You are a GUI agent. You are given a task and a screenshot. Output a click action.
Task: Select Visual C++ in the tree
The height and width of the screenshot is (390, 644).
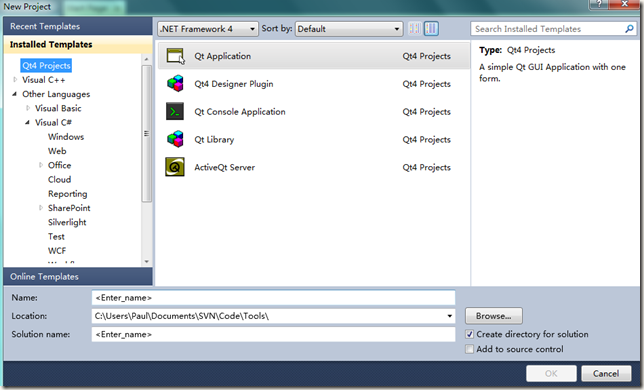click(44, 80)
